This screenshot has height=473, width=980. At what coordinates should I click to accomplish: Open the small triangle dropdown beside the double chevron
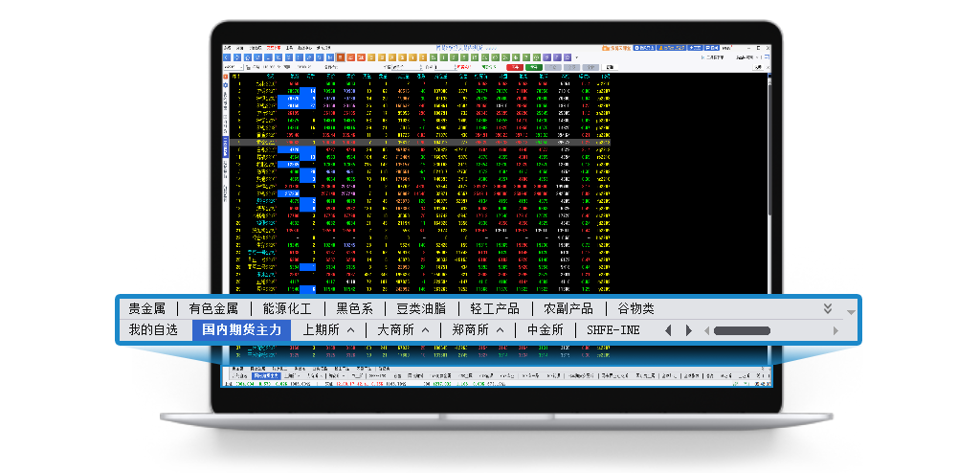click(851, 311)
